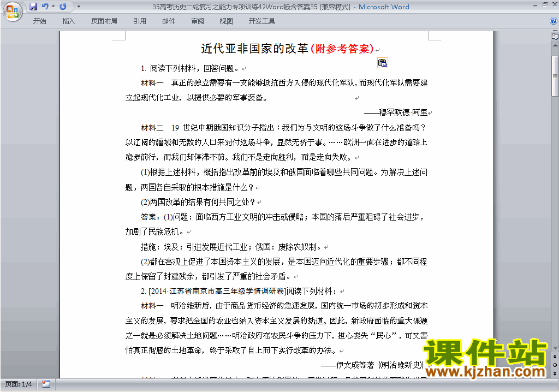The height and width of the screenshot is (392, 559).
Task: Switch to the 插入 tab
Action: 69,21
